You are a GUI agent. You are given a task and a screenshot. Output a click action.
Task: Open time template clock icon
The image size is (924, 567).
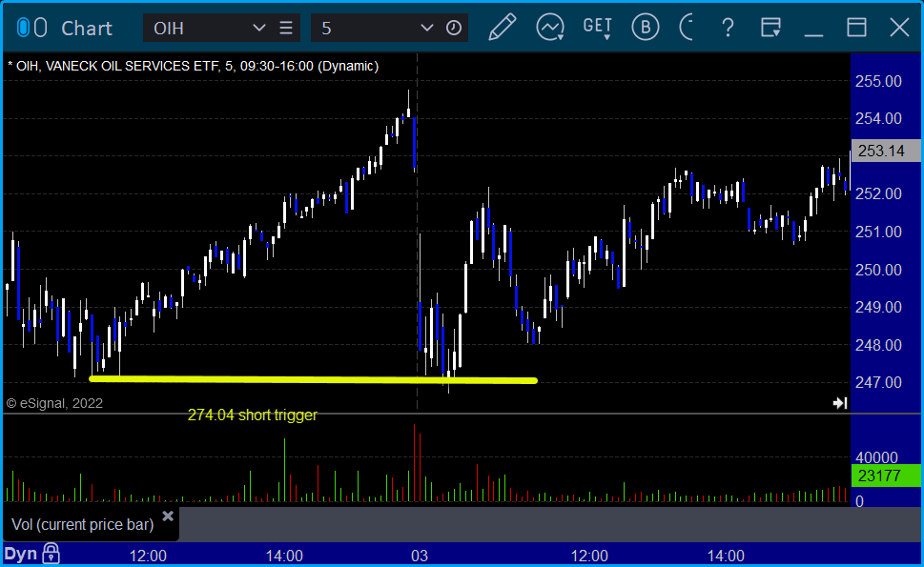coord(454,28)
